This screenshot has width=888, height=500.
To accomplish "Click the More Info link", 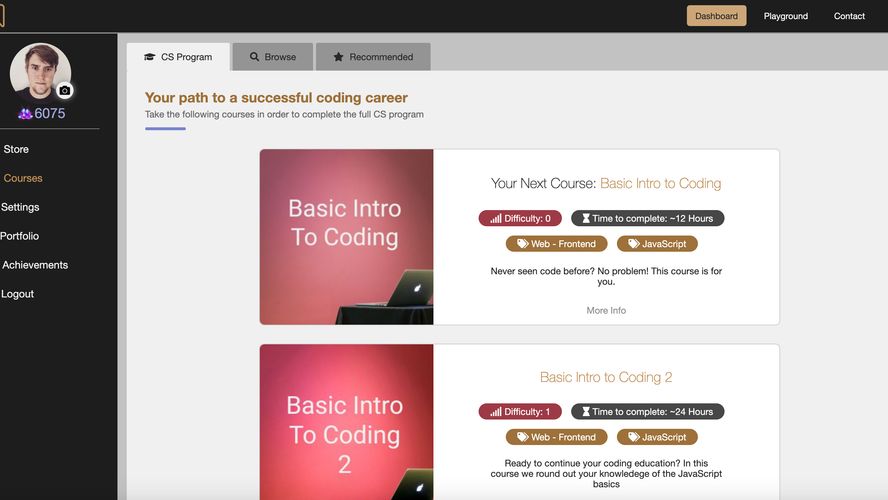I will click(x=606, y=310).
